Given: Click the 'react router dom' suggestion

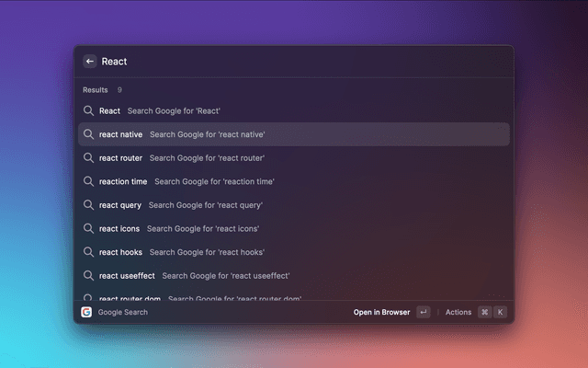Looking at the screenshot, I should pyautogui.click(x=294, y=296).
